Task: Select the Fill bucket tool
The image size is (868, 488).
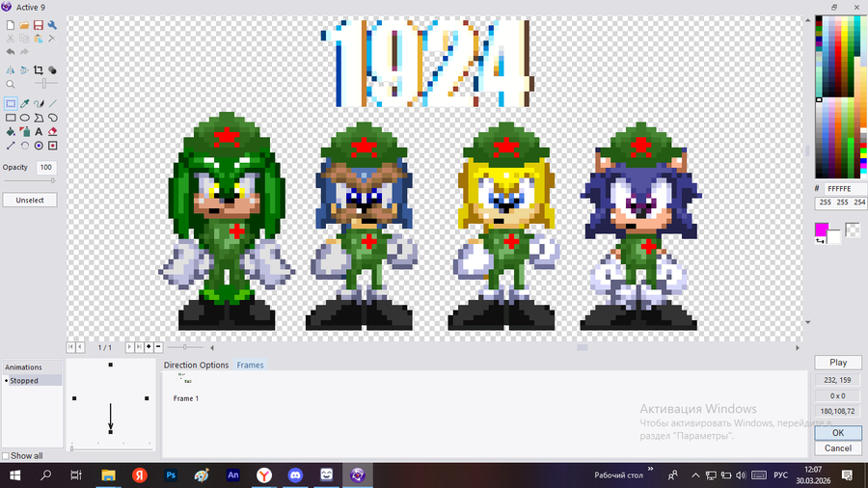Action: pyautogui.click(x=11, y=132)
